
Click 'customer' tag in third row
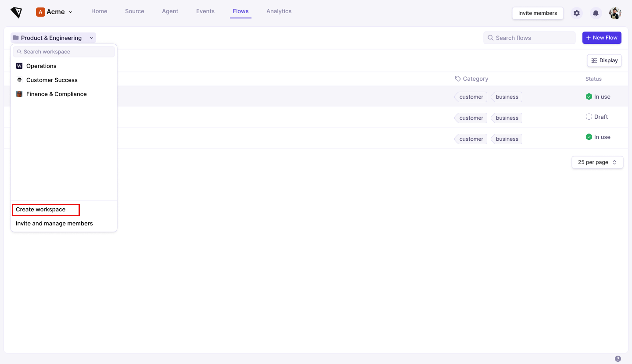pyautogui.click(x=471, y=139)
